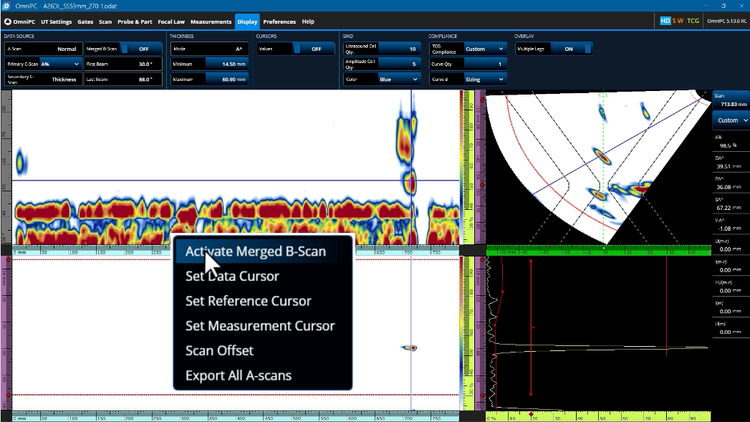Click the HD indicator icon
Image resolution: width=750 pixels, height=422 pixels.
click(x=665, y=21)
